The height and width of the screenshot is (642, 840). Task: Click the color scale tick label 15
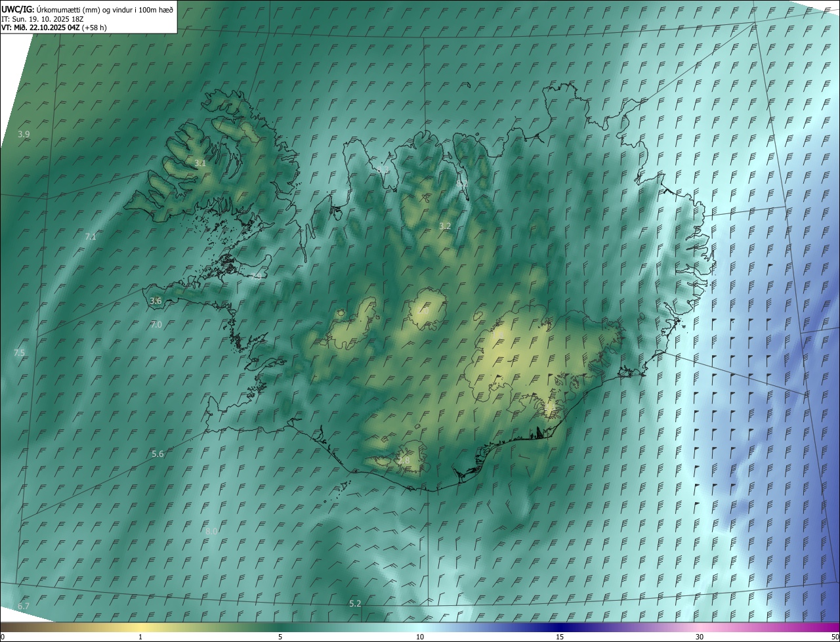click(560, 637)
